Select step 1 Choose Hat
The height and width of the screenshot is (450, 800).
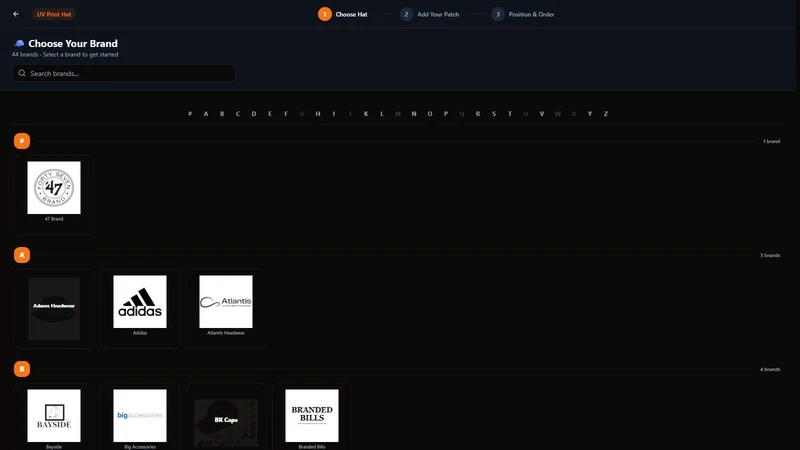[343, 14]
